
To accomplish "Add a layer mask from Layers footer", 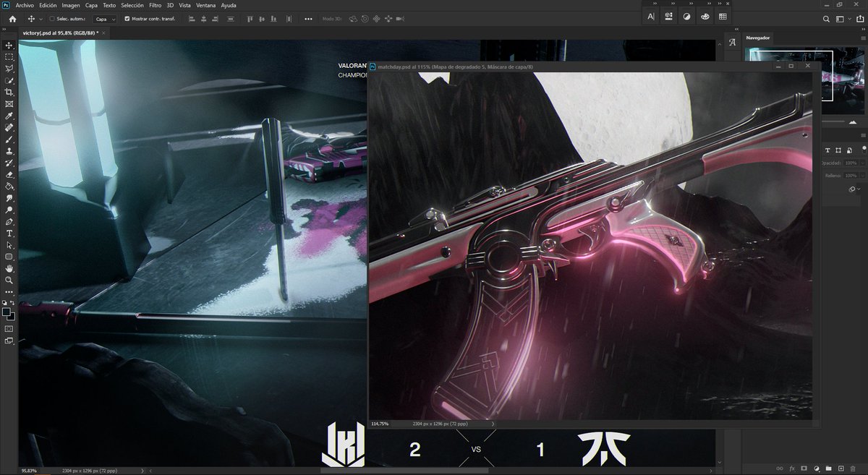I will click(x=804, y=468).
